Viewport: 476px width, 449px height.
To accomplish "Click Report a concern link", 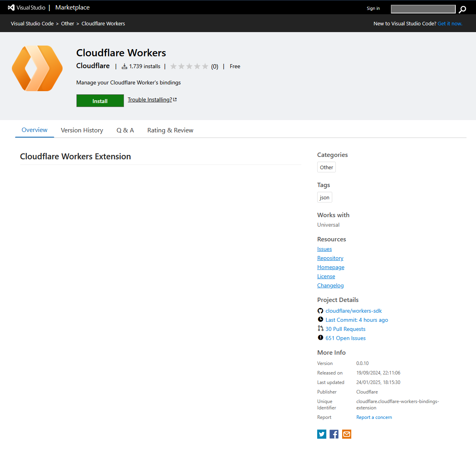I will point(374,417).
